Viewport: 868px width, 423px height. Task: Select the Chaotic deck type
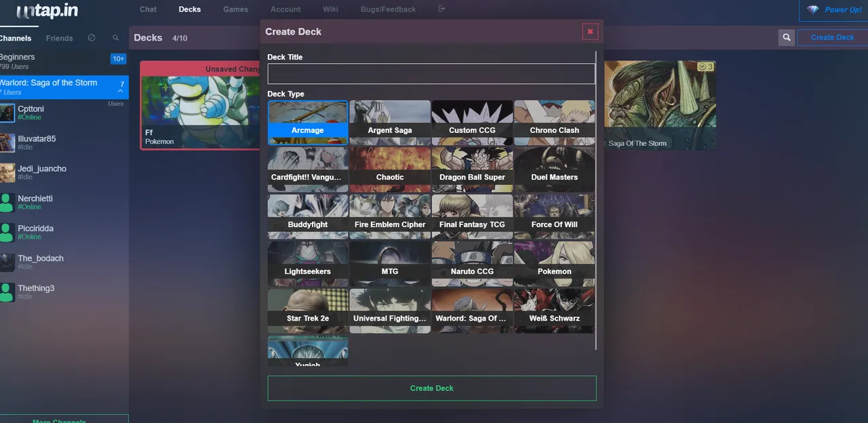pos(390,169)
